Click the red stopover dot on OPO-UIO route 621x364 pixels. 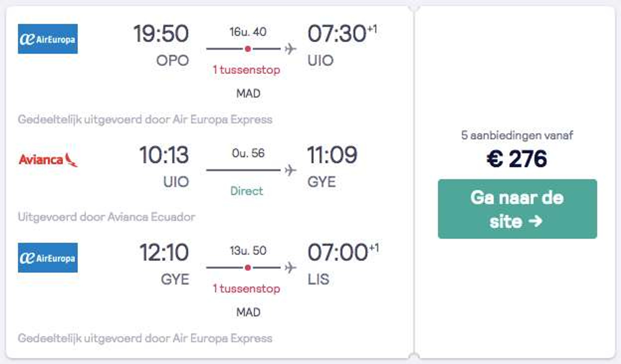tap(248, 49)
